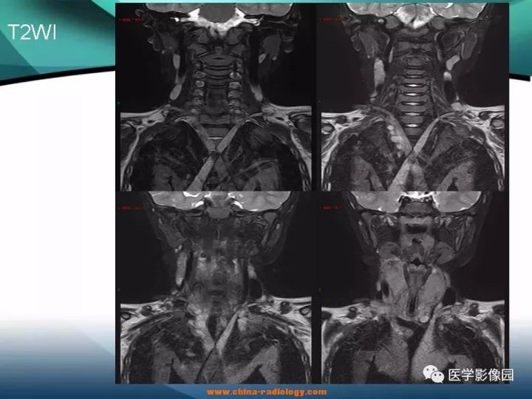Click the 医学影像园 watermark text
This screenshot has width=532, height=399.
click(481, 375)
